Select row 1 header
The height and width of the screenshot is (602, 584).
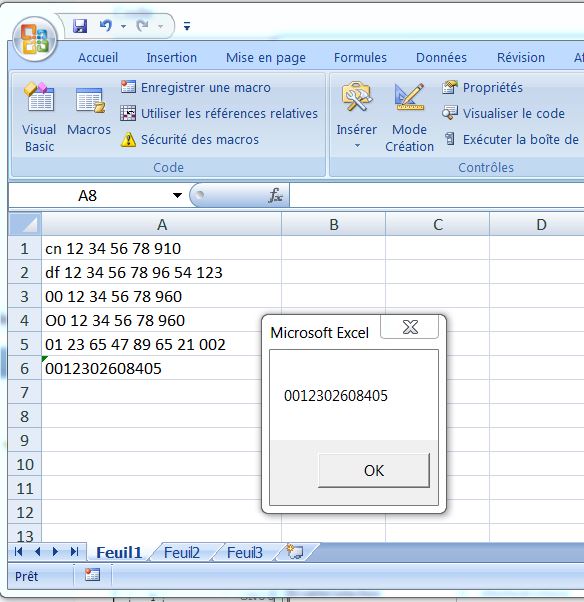point(25,248)
